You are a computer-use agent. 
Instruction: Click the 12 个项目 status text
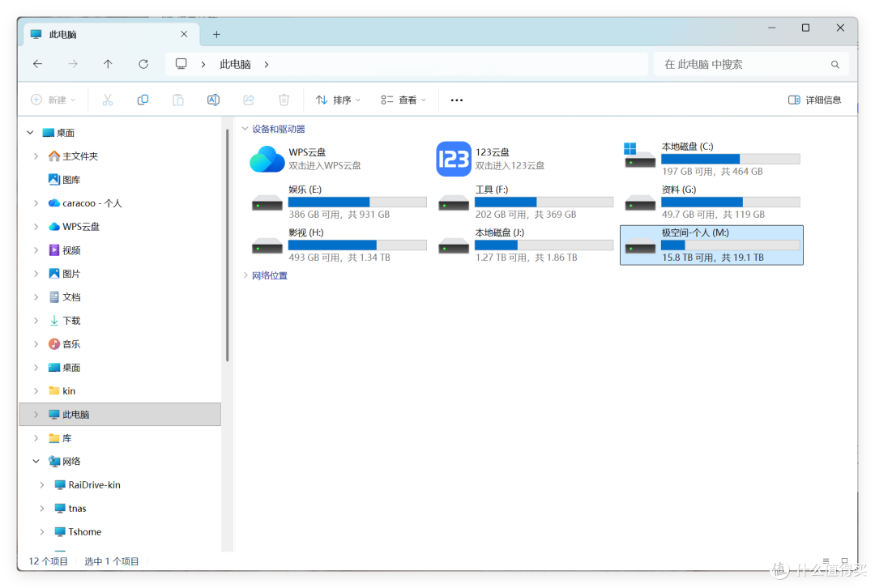tap(48, 561)
